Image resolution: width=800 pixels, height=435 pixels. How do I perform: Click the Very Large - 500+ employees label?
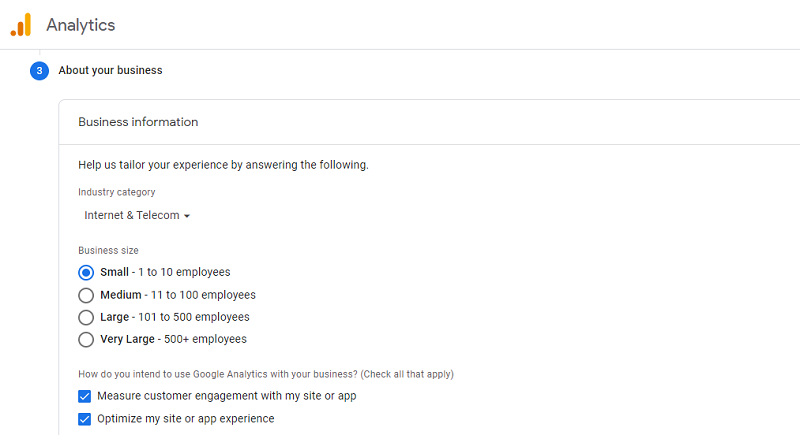click(173, 339)
